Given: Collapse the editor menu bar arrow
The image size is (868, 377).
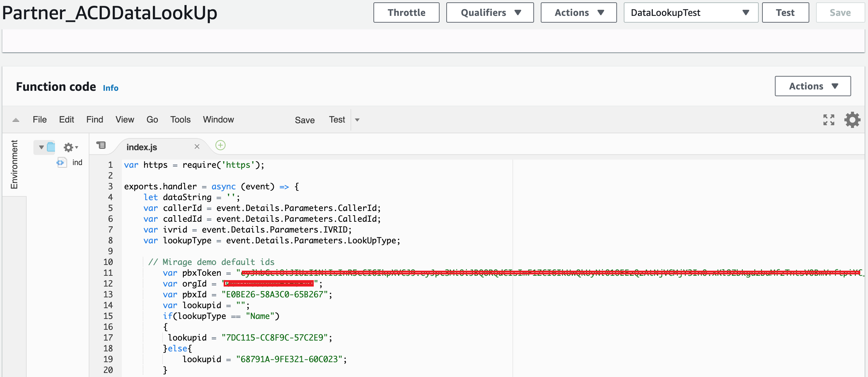Looking at the screenshot, I should 16,120.
